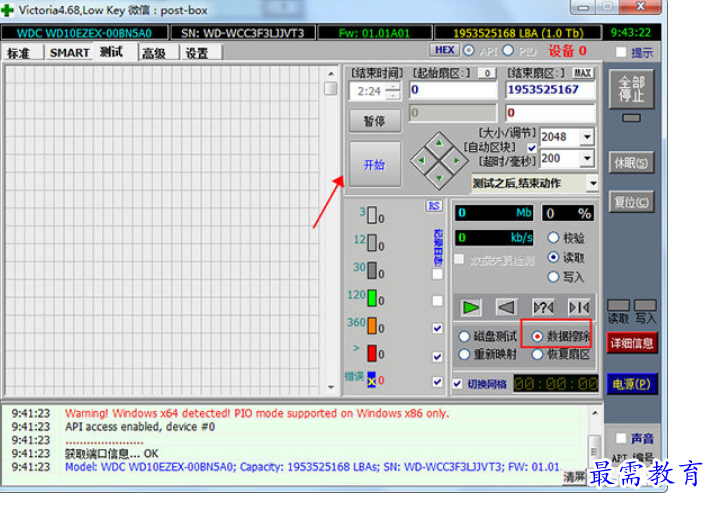The image size is (711, 505).
Task: Select the 数据擦除 erase radio option
Action: point(537,336)
